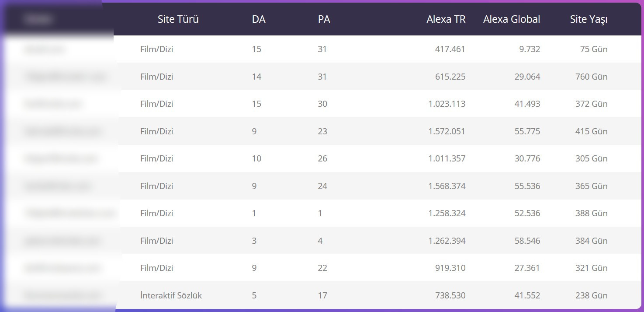Sort by the Alexa TR header
The width and height of the screenshot is (644, 312).
[x=446, y=19]
